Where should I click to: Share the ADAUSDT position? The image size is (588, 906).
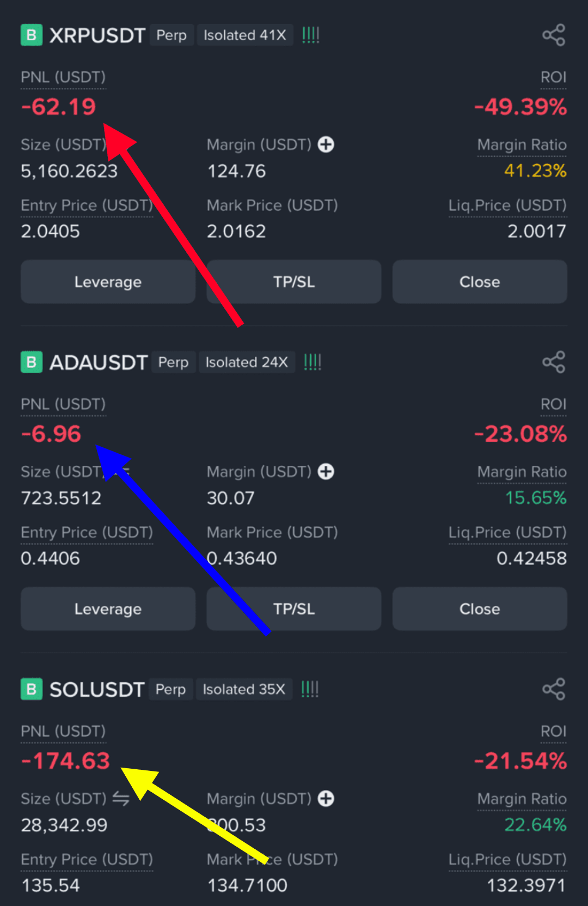point(554,362)
